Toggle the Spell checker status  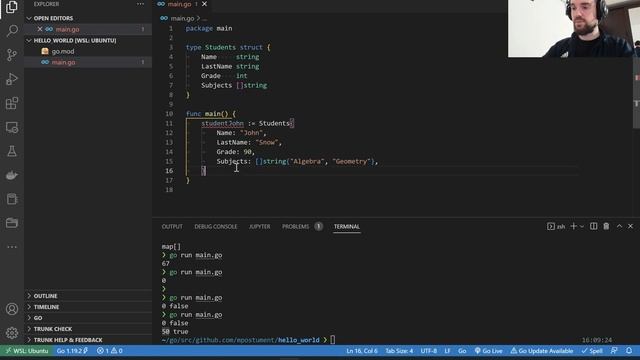tap(592, 351)
